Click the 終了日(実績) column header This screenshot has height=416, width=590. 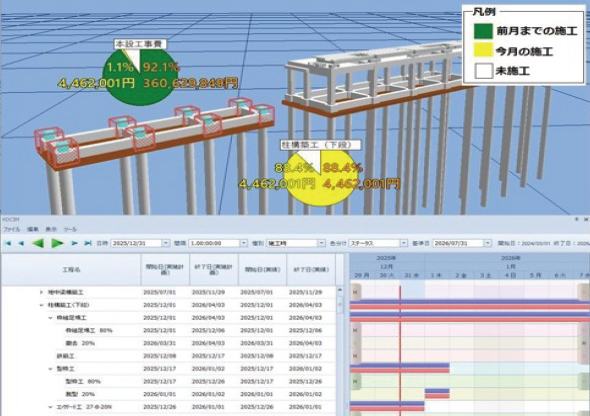(311, 270)
